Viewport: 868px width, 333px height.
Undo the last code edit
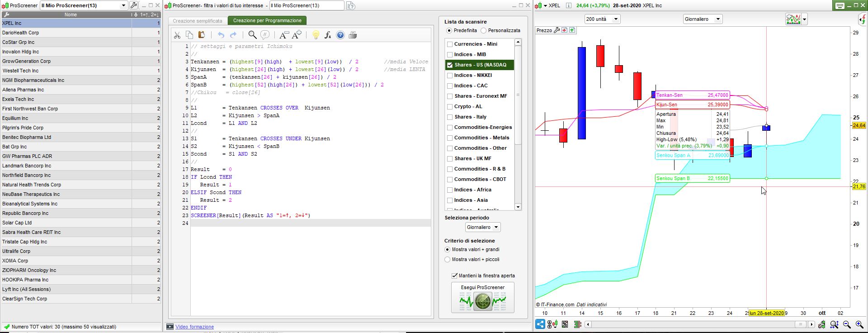(x=221, y=35)
